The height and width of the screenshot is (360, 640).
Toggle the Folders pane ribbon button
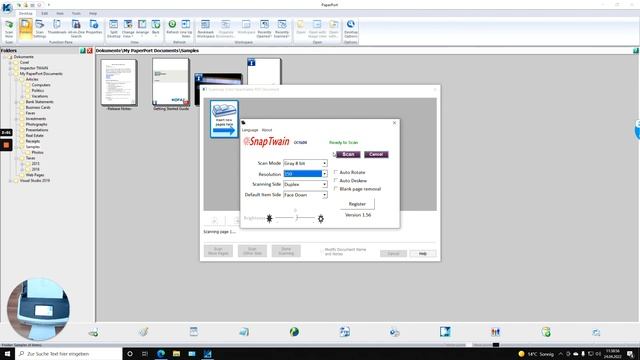(x=25, y=28)
